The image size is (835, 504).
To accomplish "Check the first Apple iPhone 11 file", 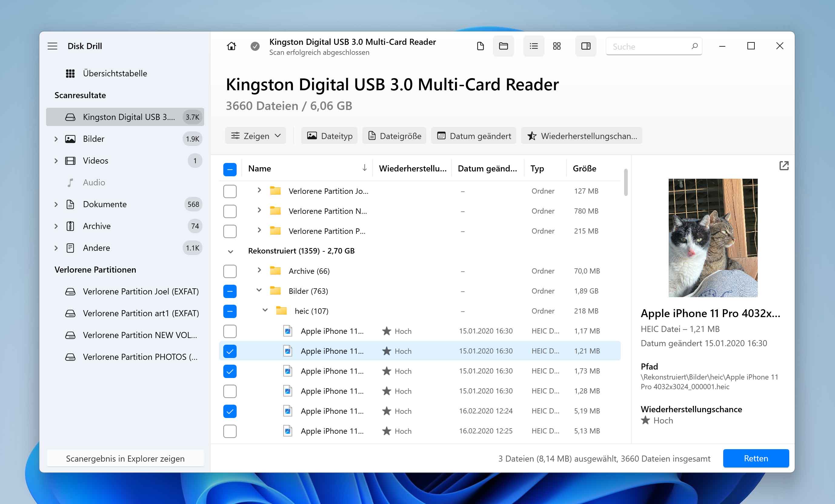I will (x=230, y=331).
